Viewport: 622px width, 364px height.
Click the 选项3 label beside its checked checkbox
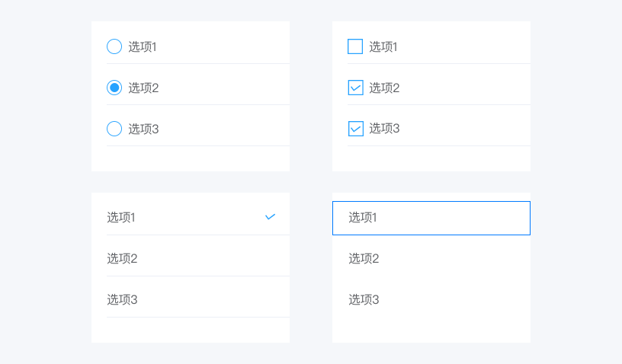384,129
